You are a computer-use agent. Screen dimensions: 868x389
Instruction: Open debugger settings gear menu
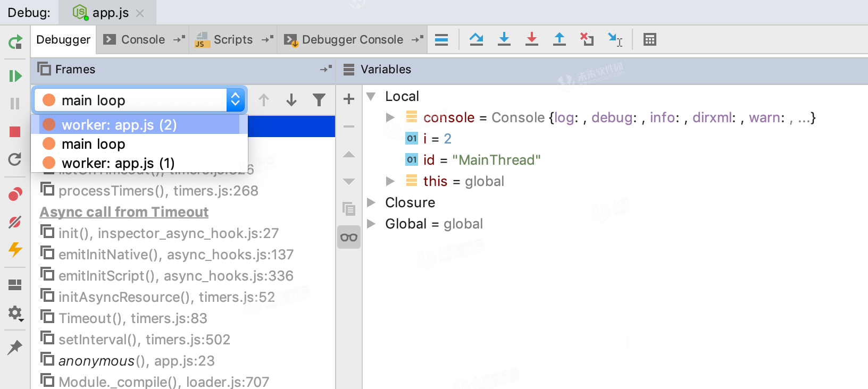coord(15,313)
